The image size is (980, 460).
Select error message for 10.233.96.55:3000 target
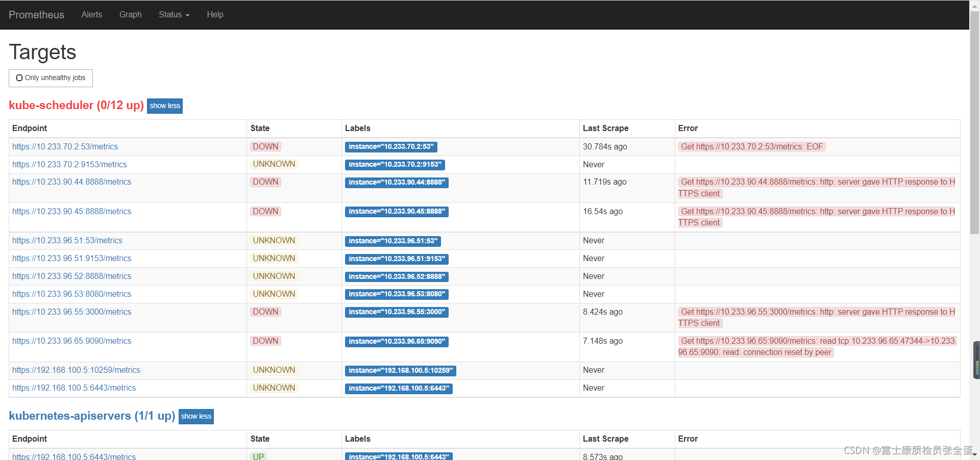pyautogui.click(x=817, y=318)
